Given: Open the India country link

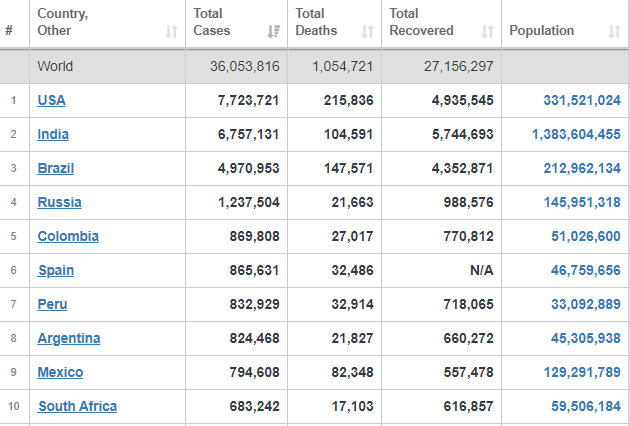Looking at the screenshot, I should point(53,134).
